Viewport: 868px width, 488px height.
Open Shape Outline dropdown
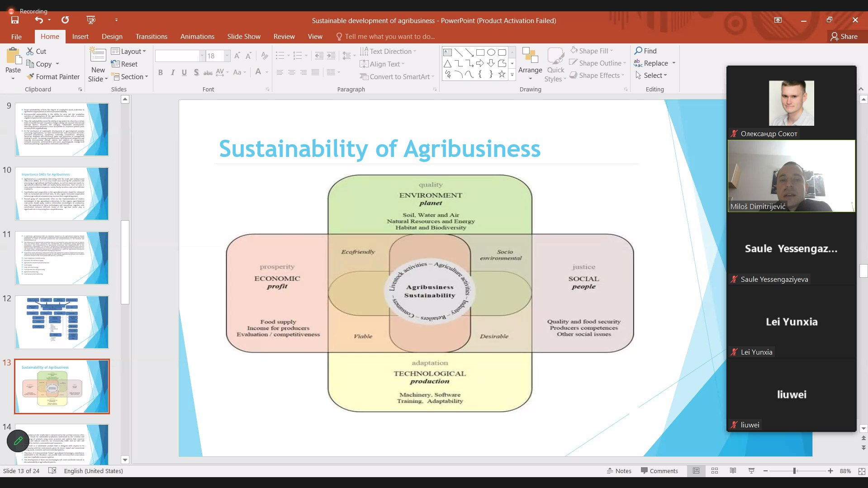tap(598, 63)
